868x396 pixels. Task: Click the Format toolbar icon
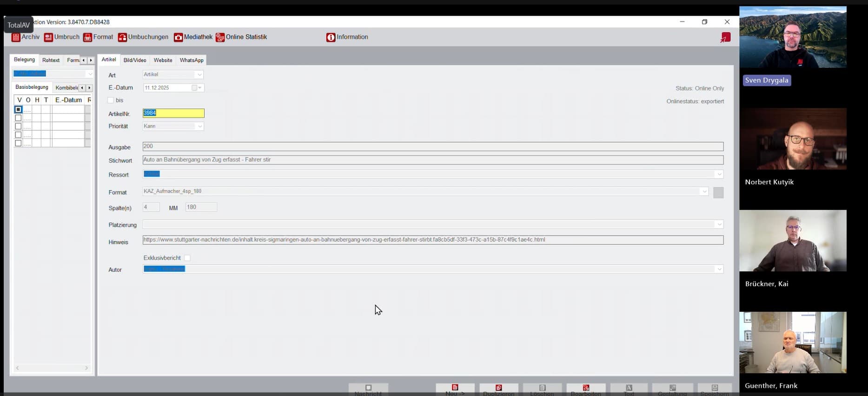click(x=88, y=38)
